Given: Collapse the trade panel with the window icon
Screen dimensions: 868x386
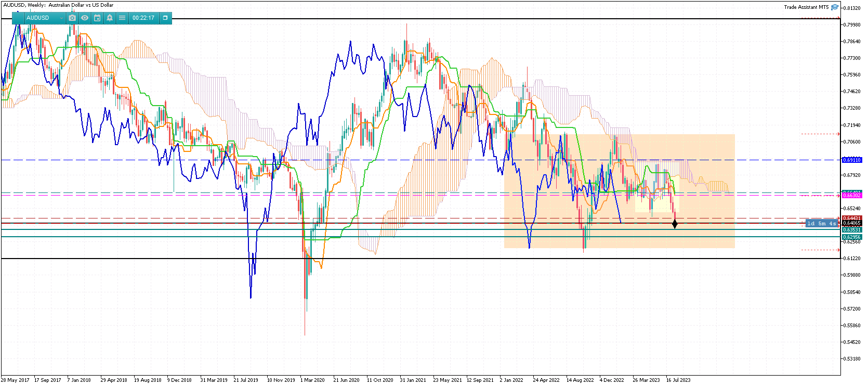Looking at the screenshot, I should 165,18.
